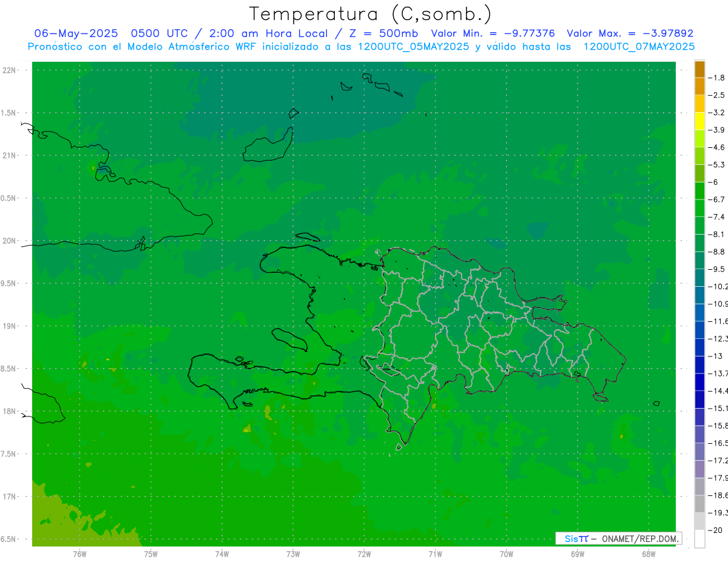The height and width of the screenshot is (562, 728).
Task: Click the '21N' latitude axis label
Action: coord(10,155)
